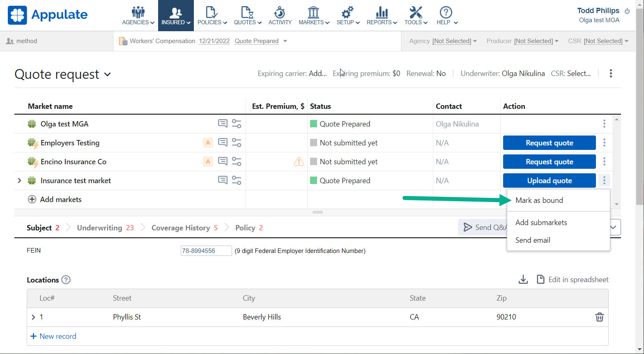
Task: Open the Quote Prepared status dropdown
Action: pos(285,41)
